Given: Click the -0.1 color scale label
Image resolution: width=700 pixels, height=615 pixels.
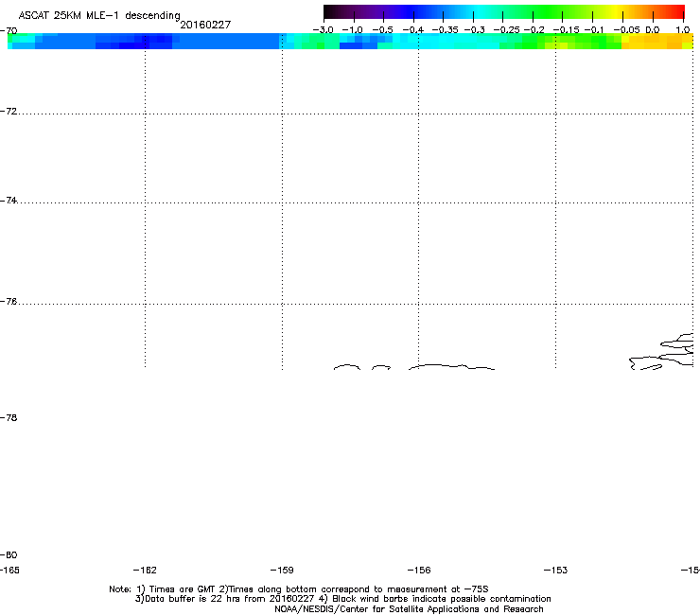Looking at the screenshot, I should (x=594, y=30).
